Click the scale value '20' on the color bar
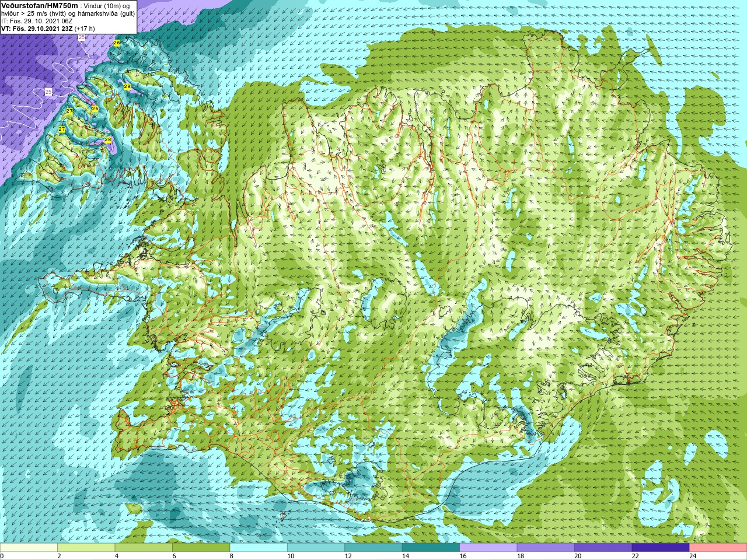The height and width of the screenshot is (560, 747). 578,556
